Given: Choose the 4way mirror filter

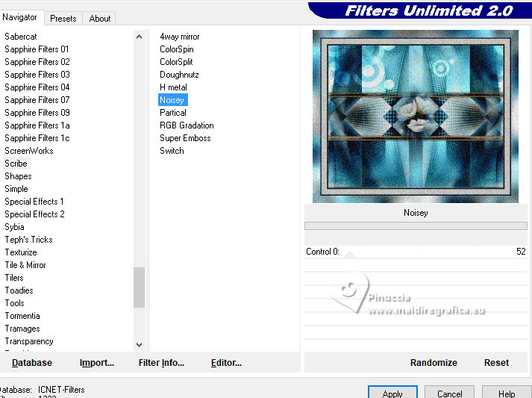Looking at the screenshot, I should [180, 37].
